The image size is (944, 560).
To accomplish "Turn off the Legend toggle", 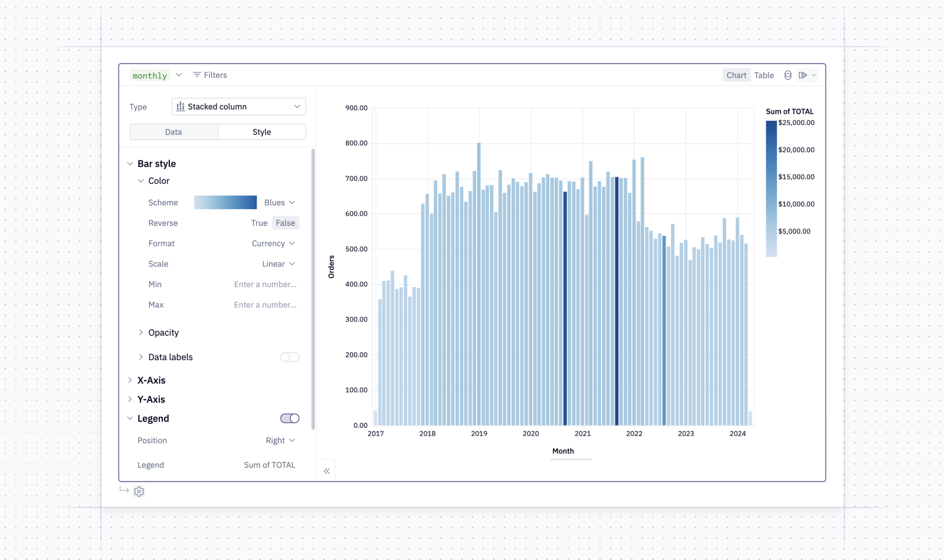I will (x=290, y=419).
